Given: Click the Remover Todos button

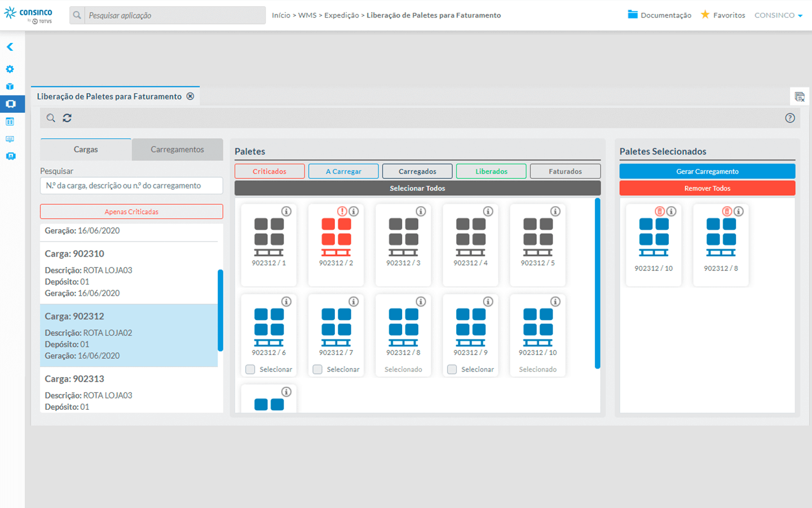Looking at the screenshot, I should tap(707, 188).
